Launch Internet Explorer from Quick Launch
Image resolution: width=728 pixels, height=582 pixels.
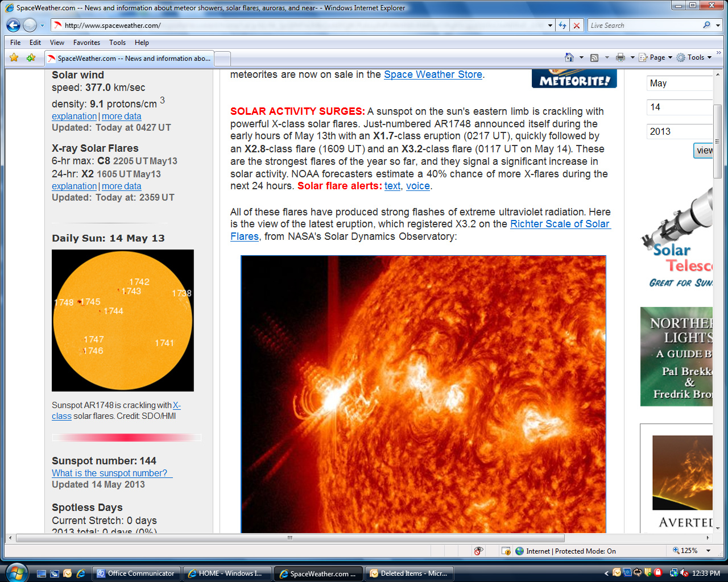[81, 573]
